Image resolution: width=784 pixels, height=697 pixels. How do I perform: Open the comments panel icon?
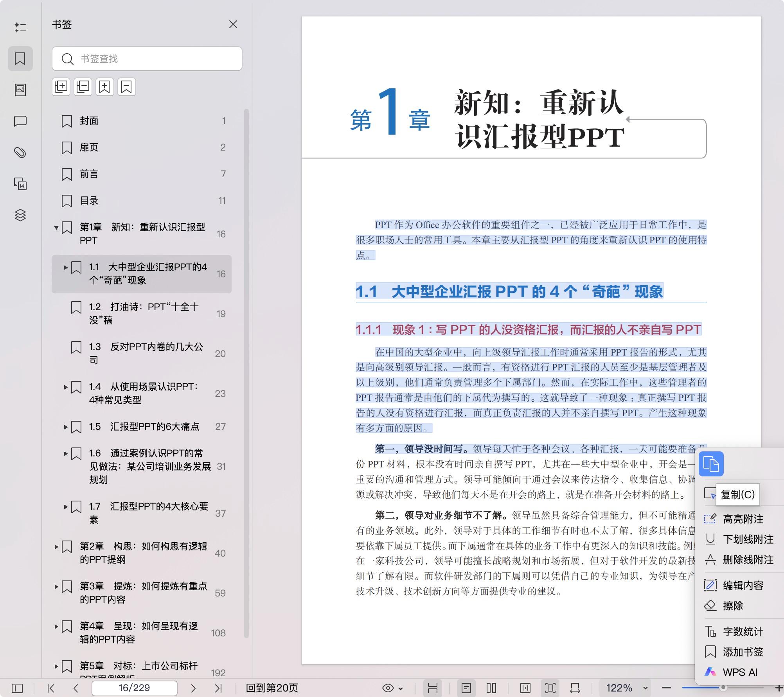click(x=20, y=121)
